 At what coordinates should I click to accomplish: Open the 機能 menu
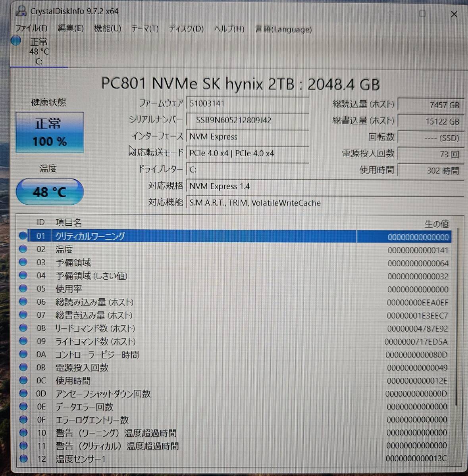[107, 29]
